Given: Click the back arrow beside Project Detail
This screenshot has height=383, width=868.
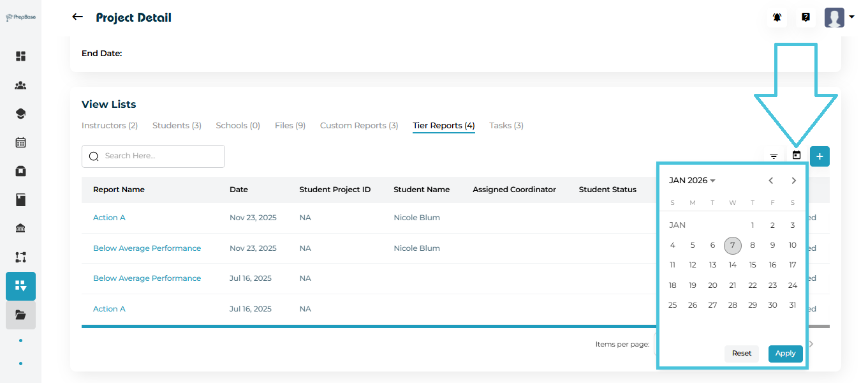Looking at the screenshot, I should click(x=78, y=17).
